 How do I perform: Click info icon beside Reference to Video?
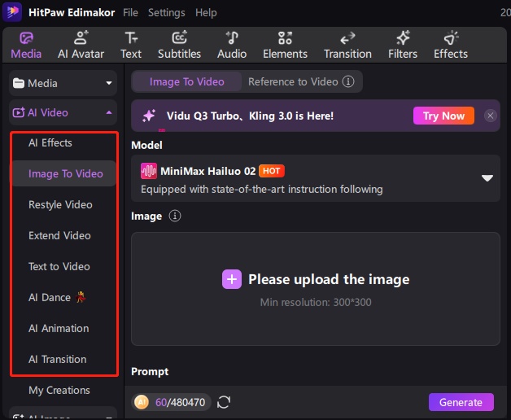tap(348, 81)
